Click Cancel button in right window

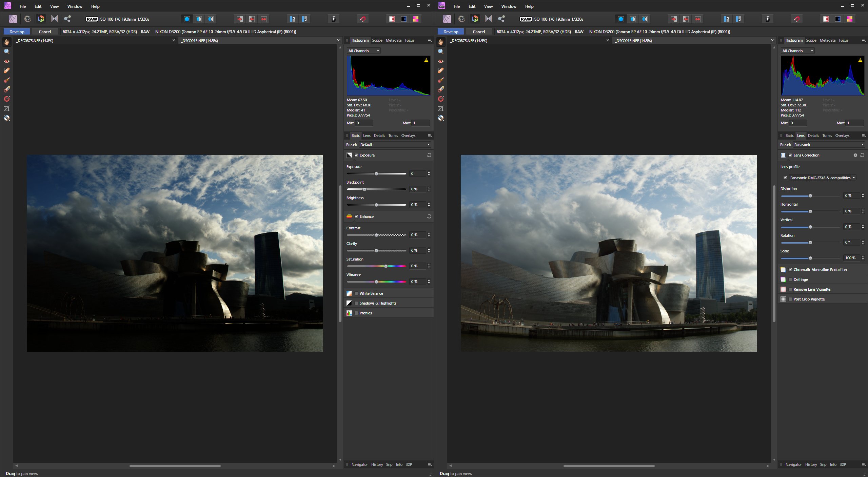(x=479, y=32)
